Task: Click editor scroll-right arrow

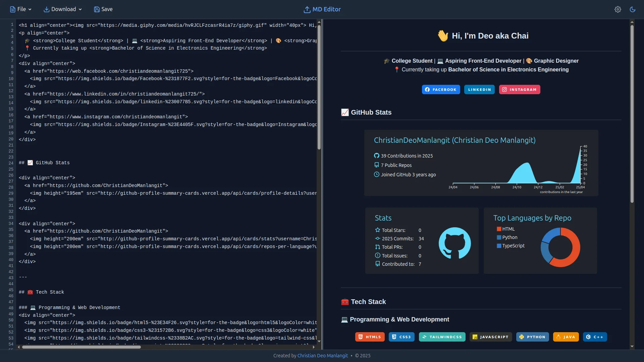Action: click(x=314, y=347)
